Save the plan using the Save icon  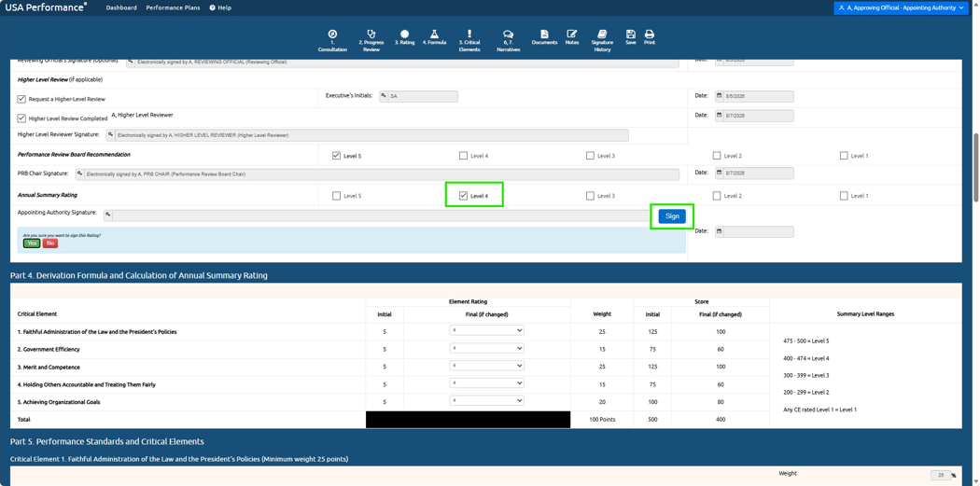tap(631, 34)
